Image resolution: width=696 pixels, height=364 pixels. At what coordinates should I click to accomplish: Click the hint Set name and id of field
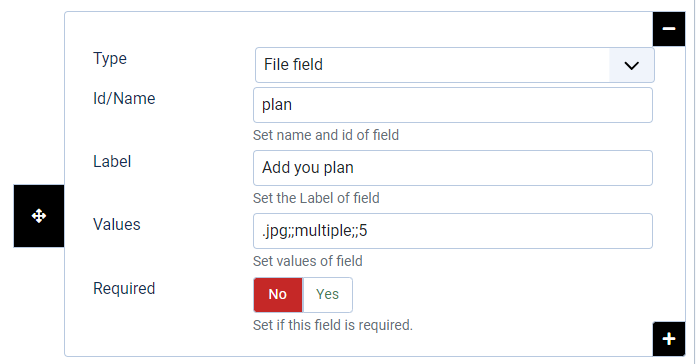326,135
